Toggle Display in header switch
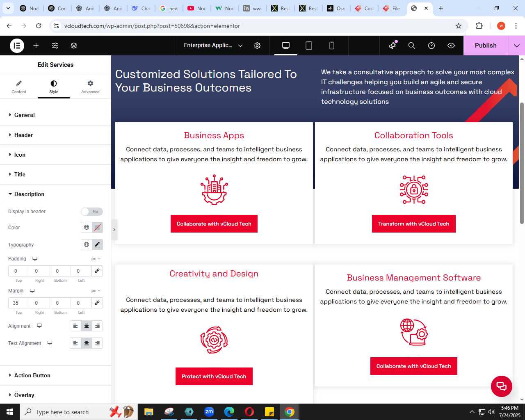The width and height of the screenshot is (525, 420). (x=91, y=212)
